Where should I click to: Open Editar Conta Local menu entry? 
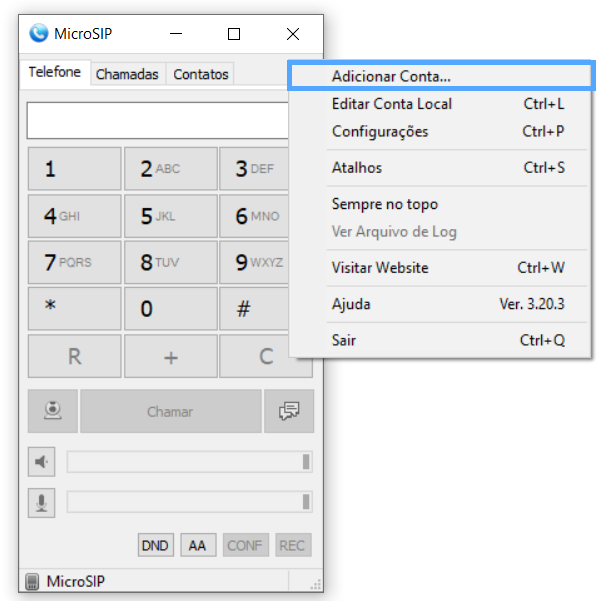coord(391,104)
